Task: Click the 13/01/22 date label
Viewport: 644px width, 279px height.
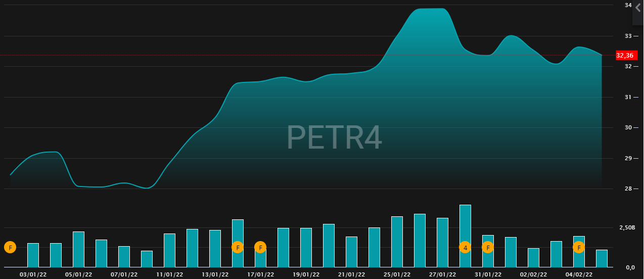Action: tap(215, 274)
